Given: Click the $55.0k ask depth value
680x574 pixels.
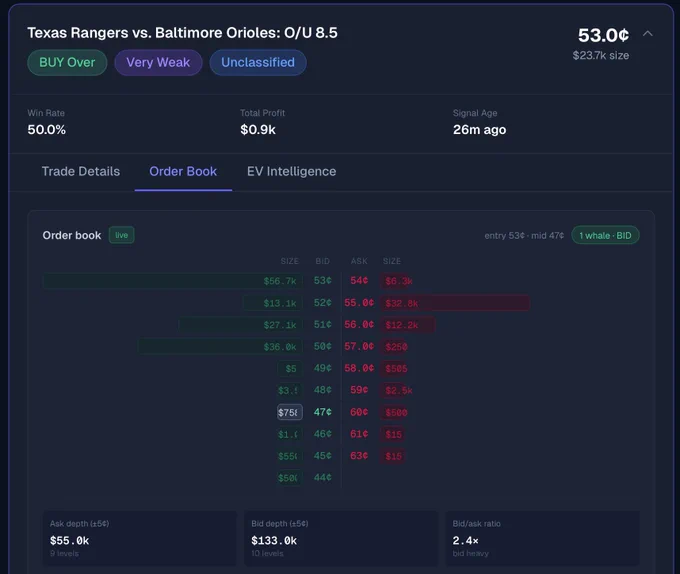Looking at the screenshot, I should tap(69, 541).
